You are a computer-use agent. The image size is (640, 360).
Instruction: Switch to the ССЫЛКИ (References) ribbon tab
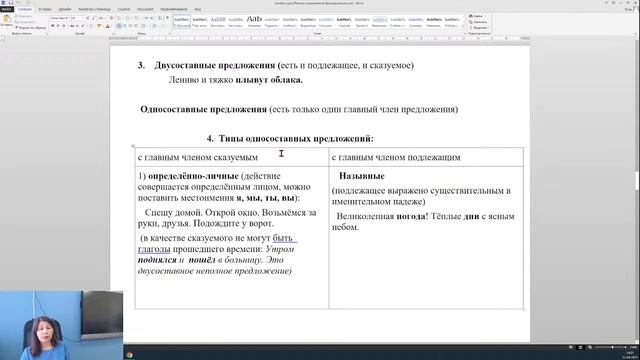click(124, 9)
